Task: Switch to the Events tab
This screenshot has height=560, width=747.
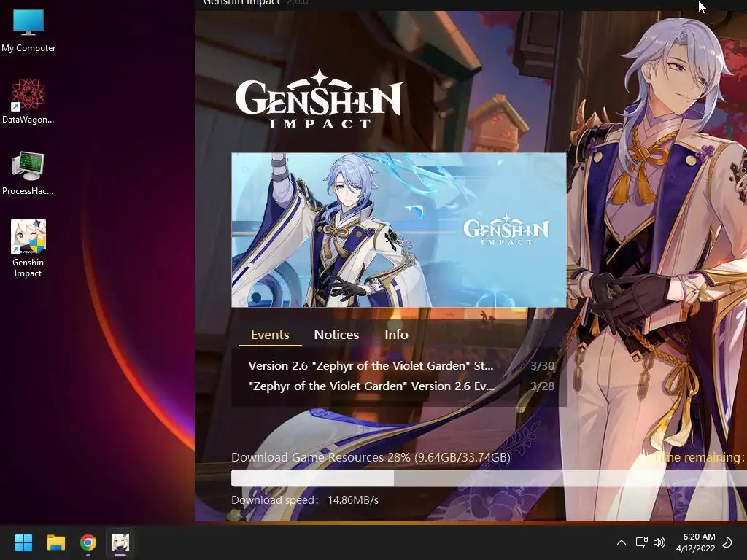Action: pos(270,335)
